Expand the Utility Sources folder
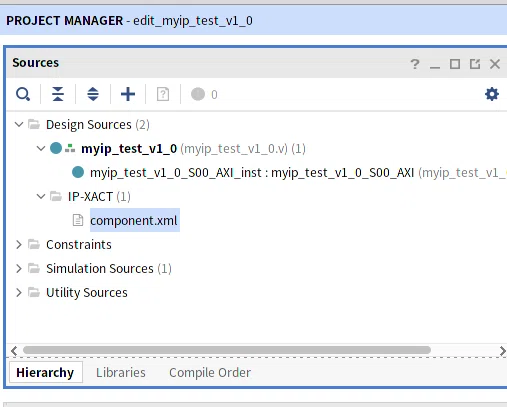Image resolution: width=507 pixels, height=407 pixels. coord(19,292)
